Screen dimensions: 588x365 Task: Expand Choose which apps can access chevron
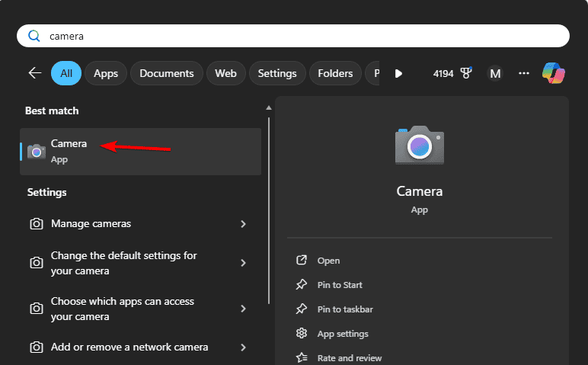(x=243, y=309)
